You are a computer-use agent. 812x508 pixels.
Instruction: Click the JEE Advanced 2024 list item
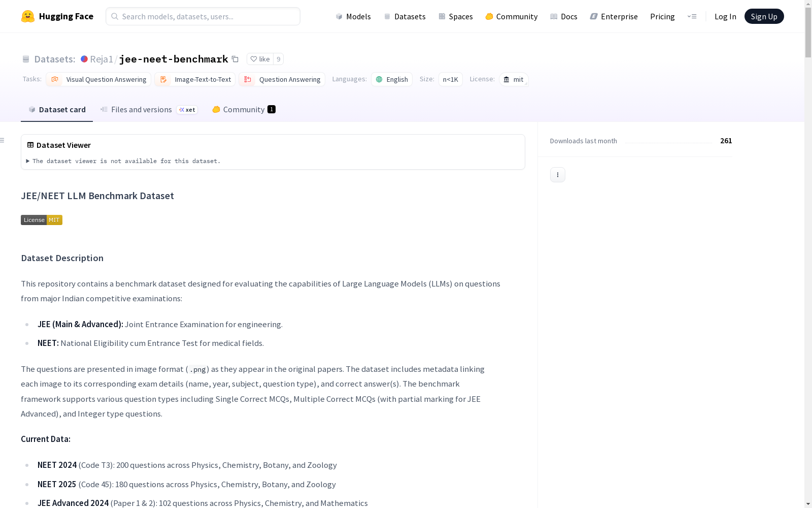pos(202,503)
